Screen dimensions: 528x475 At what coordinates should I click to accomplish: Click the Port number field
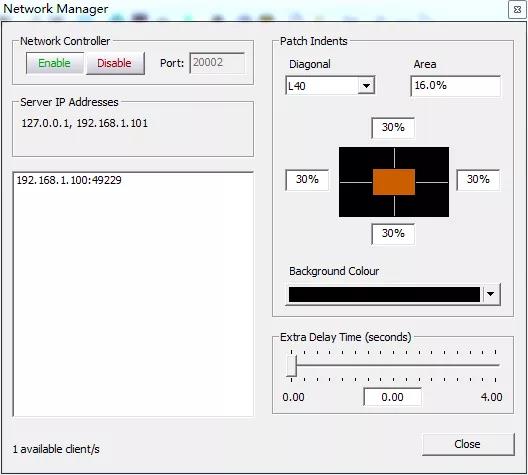point(217,63)
